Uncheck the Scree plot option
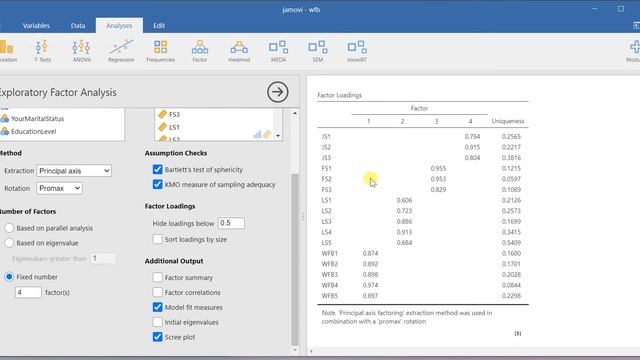Screen dimensions: 640x360 click(157, 337)
